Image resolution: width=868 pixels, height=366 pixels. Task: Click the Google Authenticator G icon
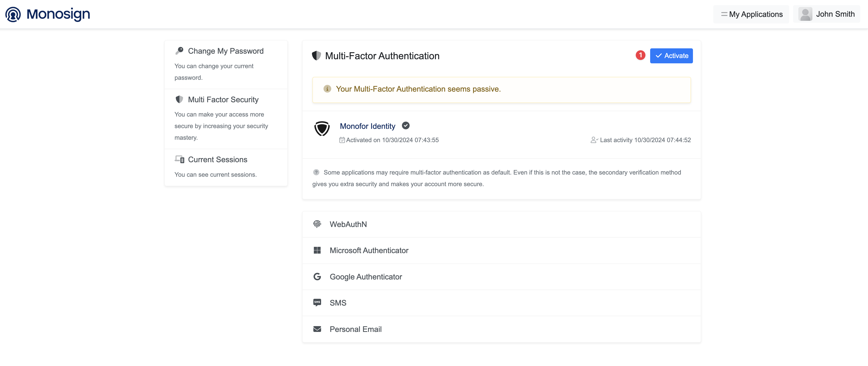(x=317, y=277)
